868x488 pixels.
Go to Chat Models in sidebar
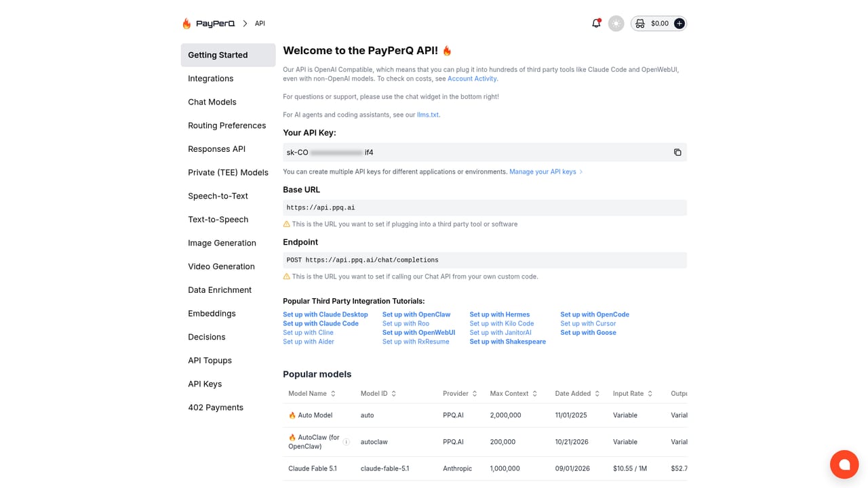[228, 102]
